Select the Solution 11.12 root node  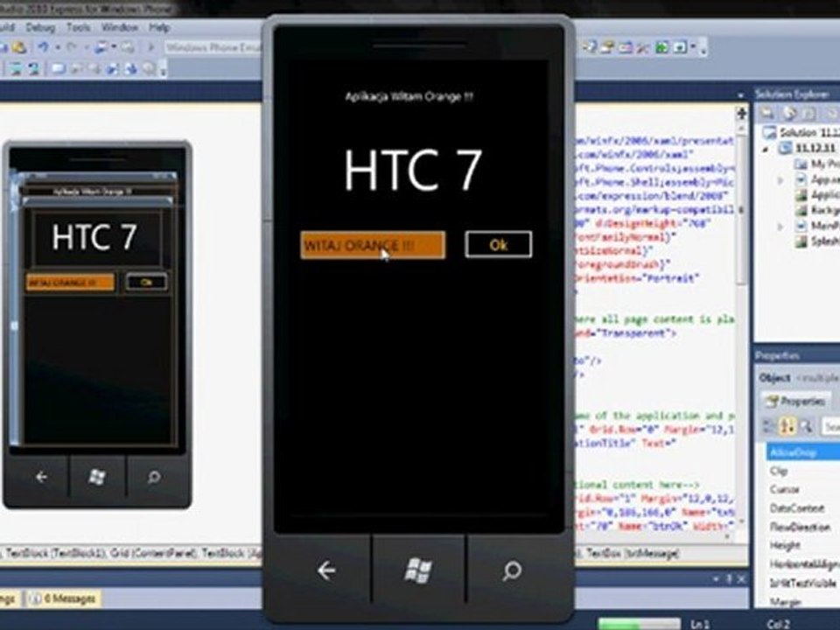pyautogui.click(x=801, y=132)
